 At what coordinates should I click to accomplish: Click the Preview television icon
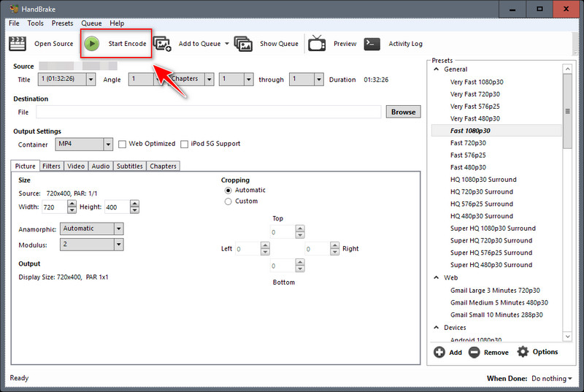coord(317,43)
